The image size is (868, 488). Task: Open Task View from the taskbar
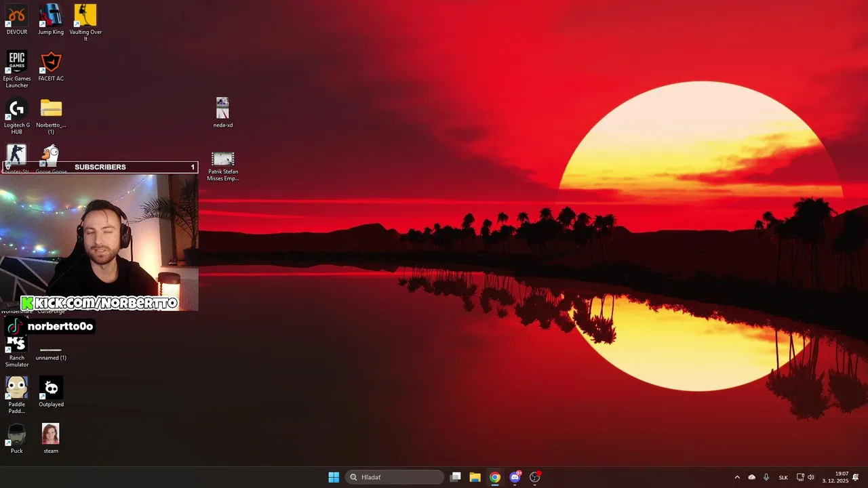(456, 477)
